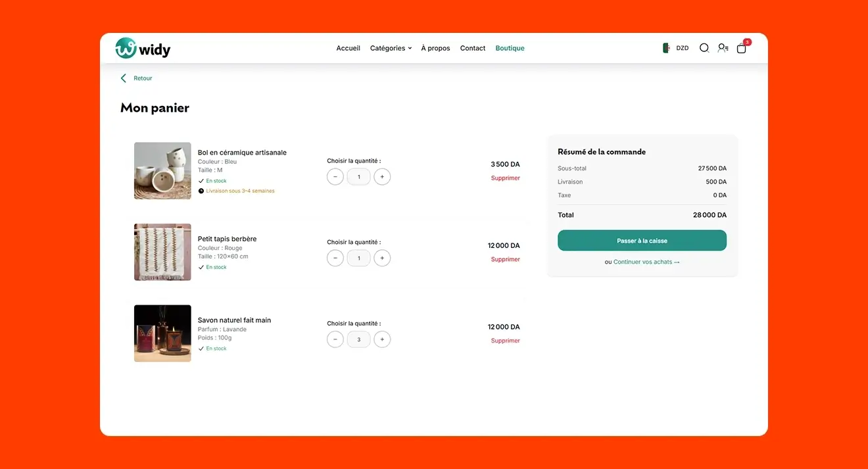The height and width of the screenshot is (469, 868).
Task: Click the quantity field for Savon naturel
Action: [x=358, y=339]
